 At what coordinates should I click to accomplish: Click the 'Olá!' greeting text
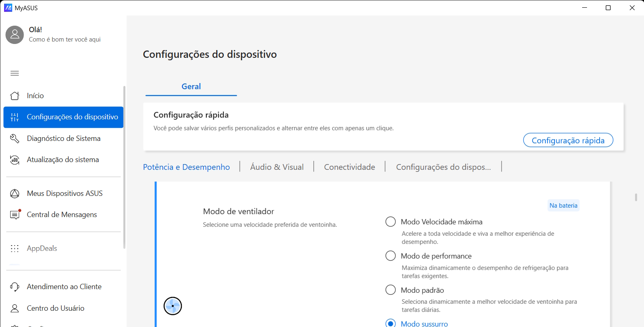pos(35,29)
